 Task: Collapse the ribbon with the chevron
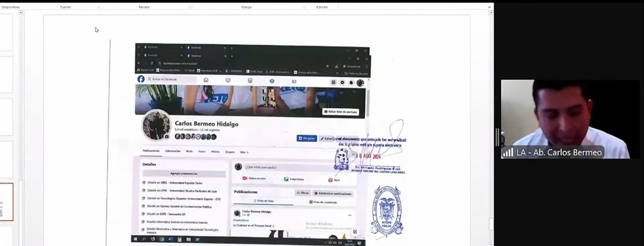click(x=489, y=7)
